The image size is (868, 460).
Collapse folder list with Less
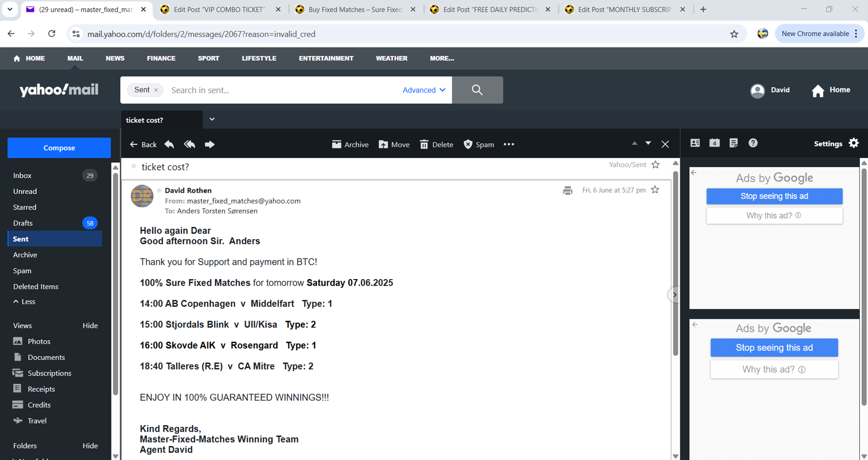pyautogui.click(x=24, y=302)
